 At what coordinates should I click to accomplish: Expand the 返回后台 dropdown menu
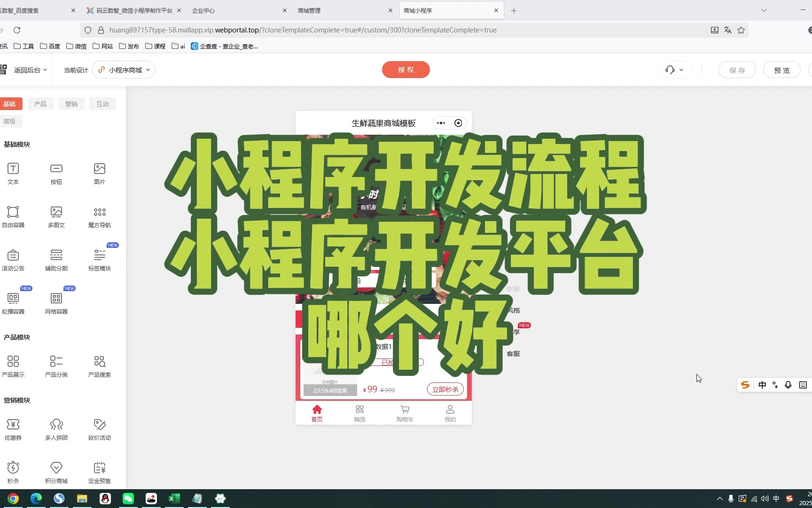(30, 70)
